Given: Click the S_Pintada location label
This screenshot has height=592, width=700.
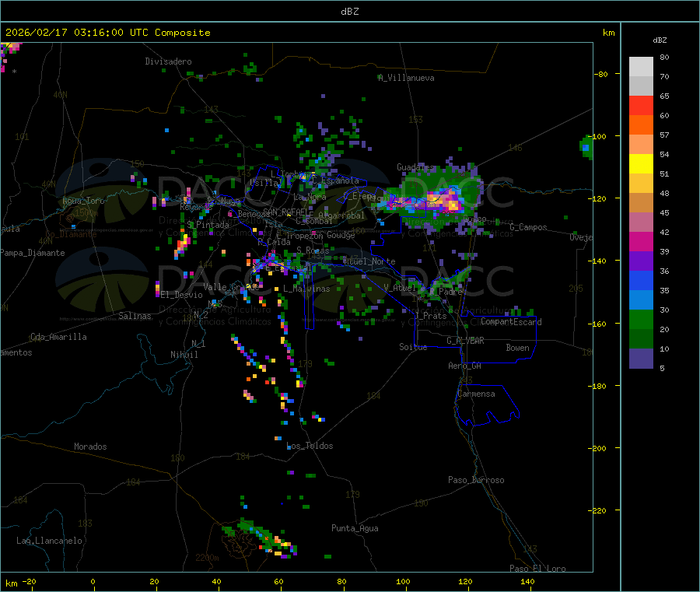Looking at the screenshot, I should [x=208, y=225].
